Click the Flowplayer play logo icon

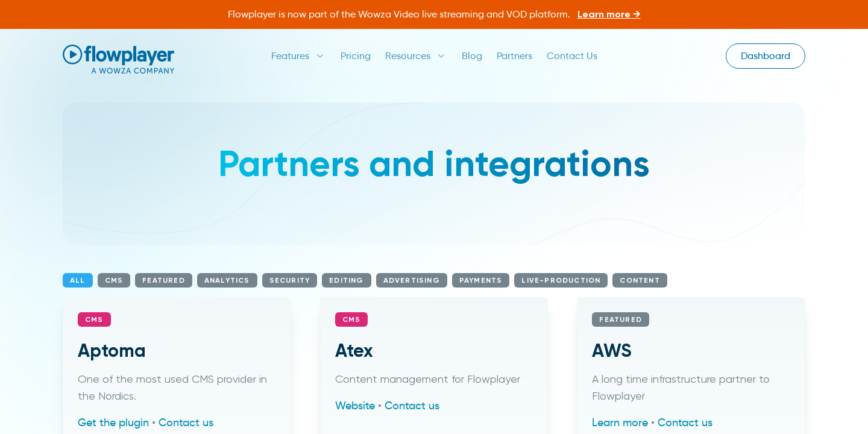(72, 54)
